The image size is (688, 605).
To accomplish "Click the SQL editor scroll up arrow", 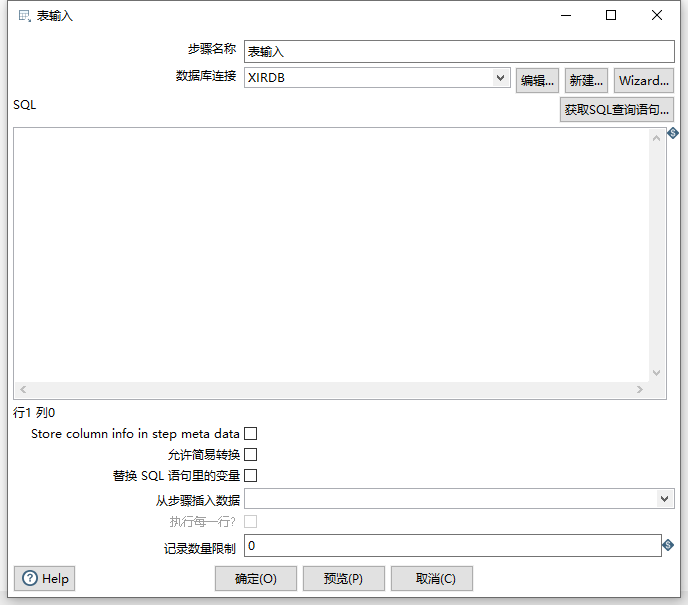I will click(x=656, y=138).
